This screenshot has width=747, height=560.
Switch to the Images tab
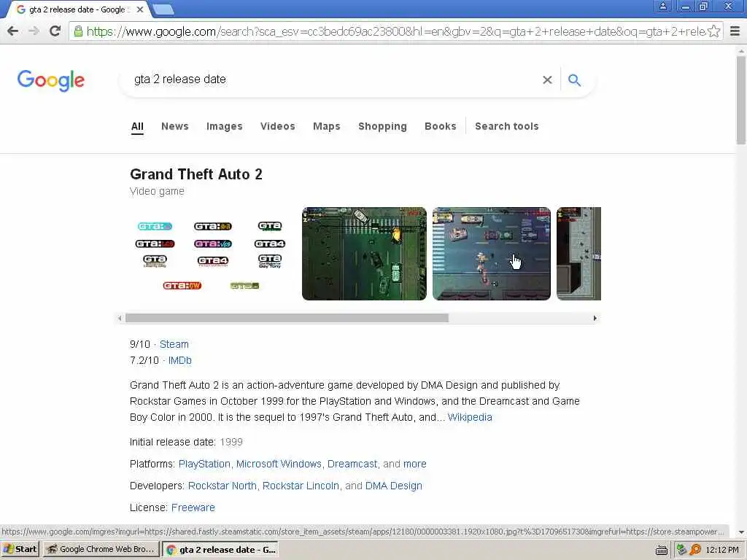pos(225,127)
